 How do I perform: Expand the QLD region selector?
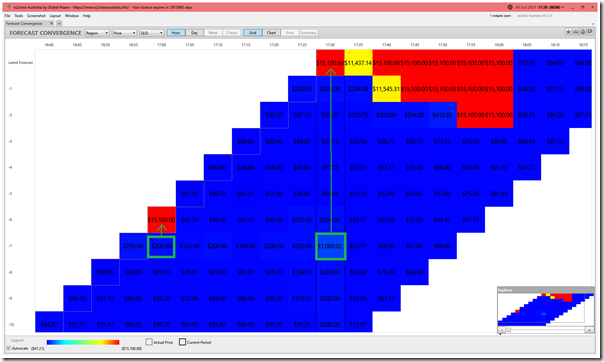point(152,33)
